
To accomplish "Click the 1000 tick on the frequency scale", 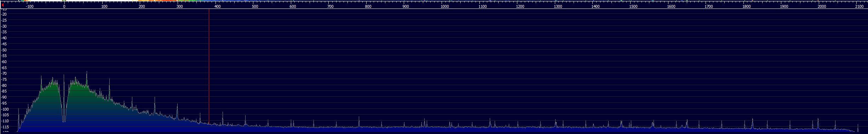I will tap(445, 6).
